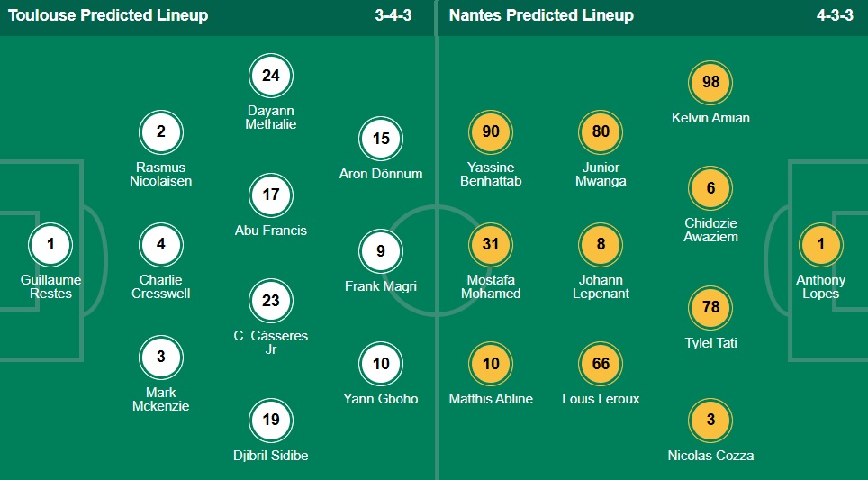
Task: Click the Nantes 4-3-3 formation label
Action: [x=835, y=15]
